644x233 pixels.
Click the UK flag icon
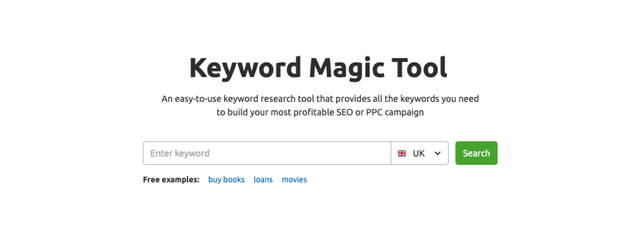[402, 153]
